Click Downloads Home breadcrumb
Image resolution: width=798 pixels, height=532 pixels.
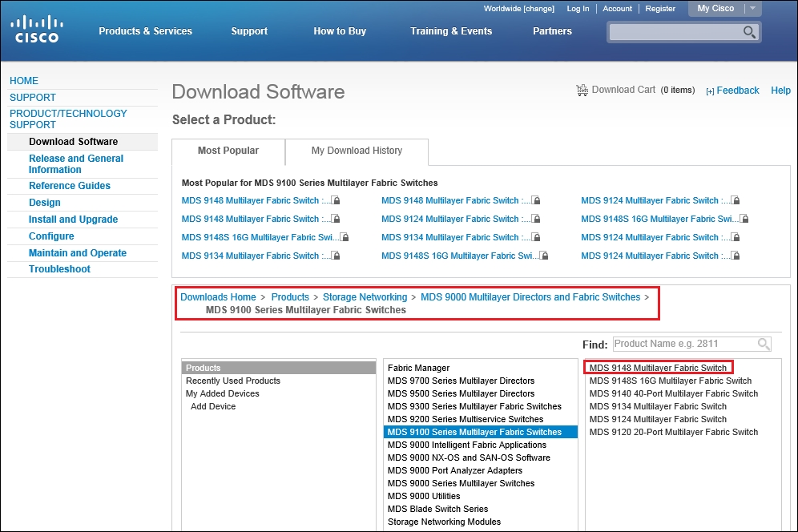click(218, 297)
